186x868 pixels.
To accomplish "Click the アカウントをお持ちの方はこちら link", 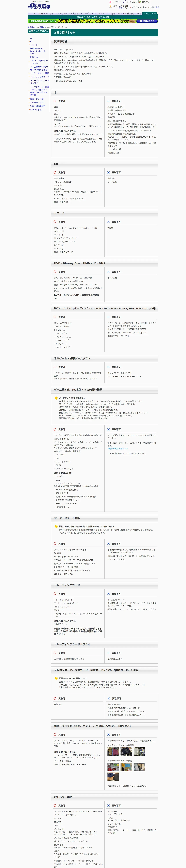I will [145, 7].
